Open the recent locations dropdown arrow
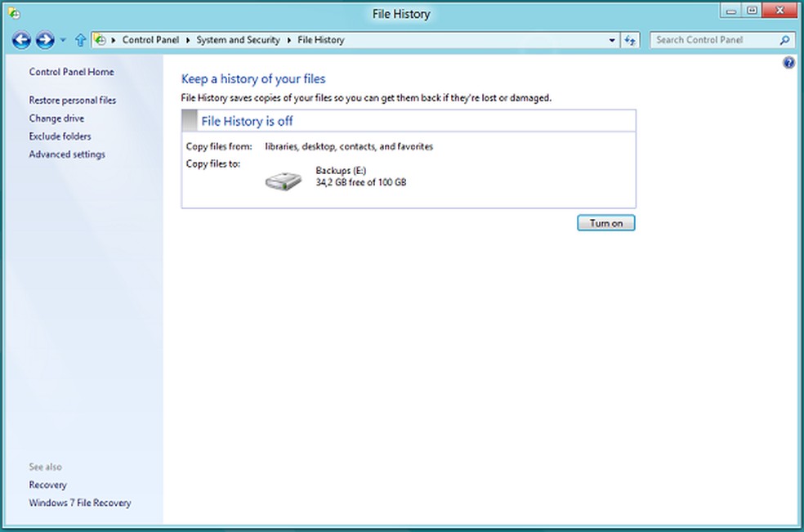 63,40
